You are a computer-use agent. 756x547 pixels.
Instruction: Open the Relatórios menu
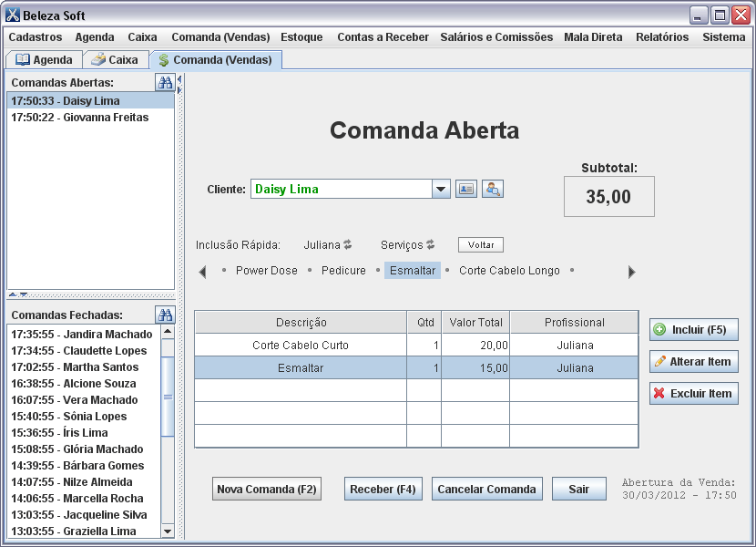coord(662,37)
